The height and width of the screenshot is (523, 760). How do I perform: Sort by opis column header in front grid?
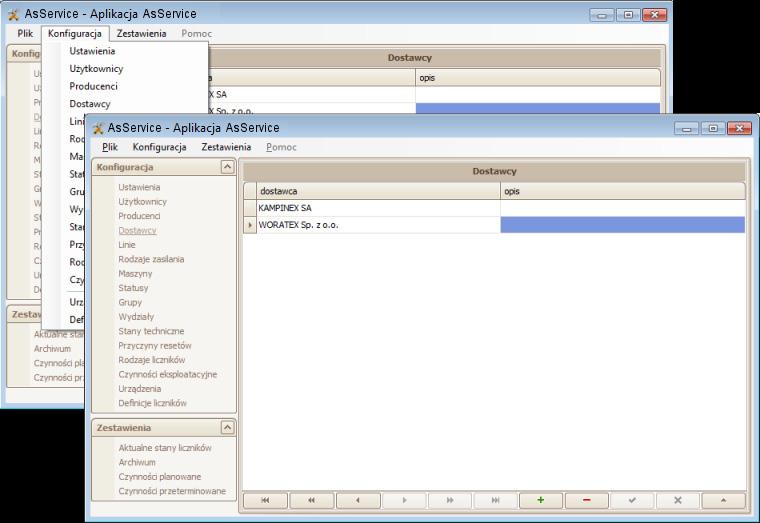[x=623, y=191]
